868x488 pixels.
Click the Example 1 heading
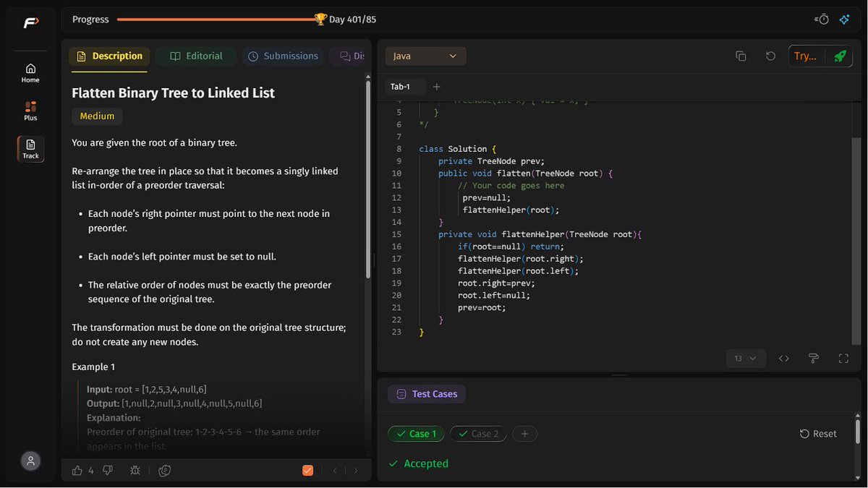pos(93,367)
